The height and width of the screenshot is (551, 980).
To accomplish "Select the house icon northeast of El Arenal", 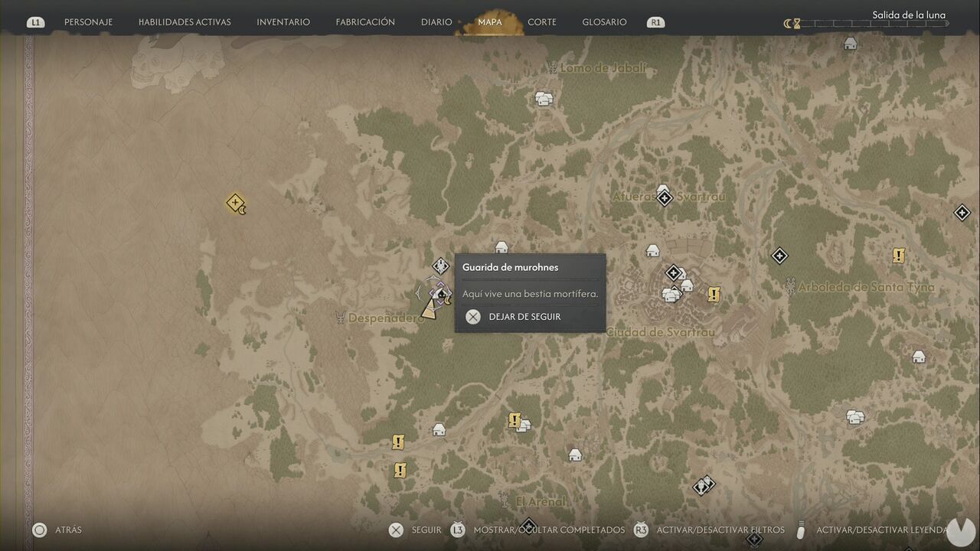I will pyautogui.click(x=575, y=455).
